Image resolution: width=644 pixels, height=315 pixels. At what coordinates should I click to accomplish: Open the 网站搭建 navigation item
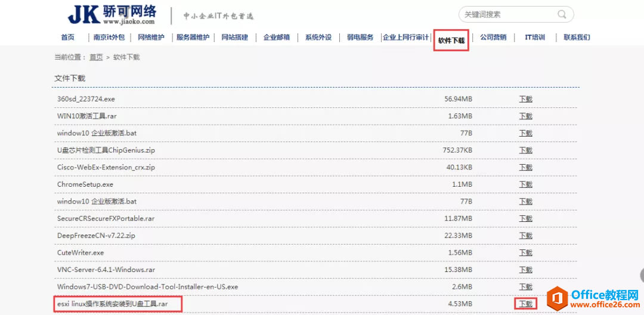point(235,38)
